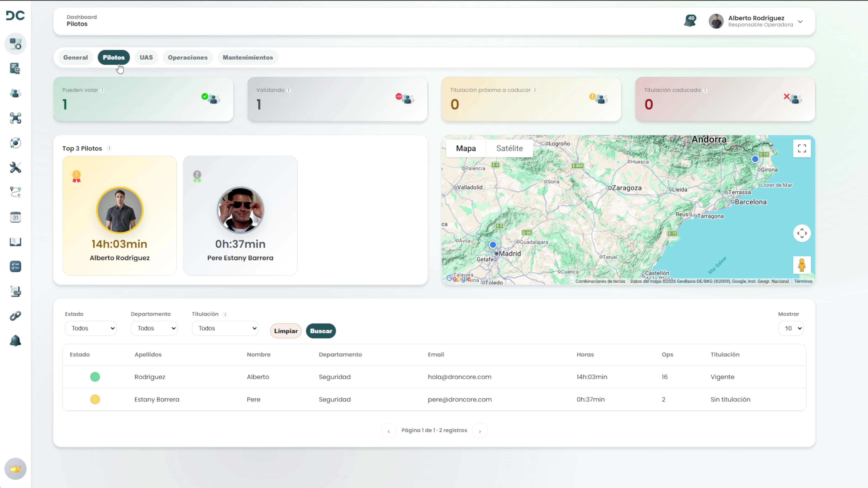
Task: Open notifications bell with 49 badge
Action: click(690, 21)
